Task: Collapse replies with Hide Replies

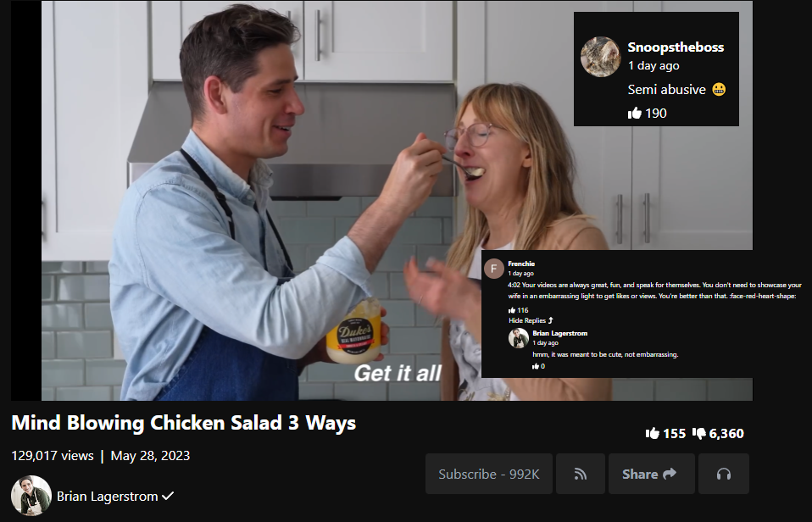Action: (x=531, y=320)
